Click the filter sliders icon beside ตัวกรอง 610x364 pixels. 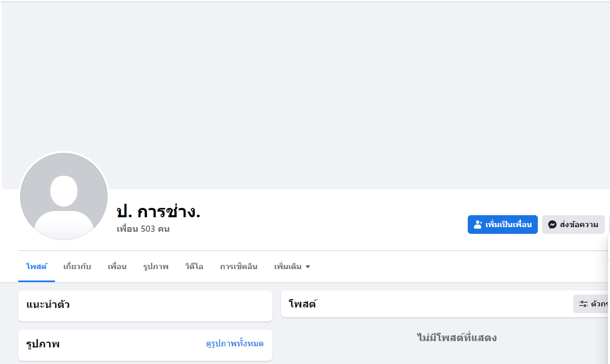point(584,304)
